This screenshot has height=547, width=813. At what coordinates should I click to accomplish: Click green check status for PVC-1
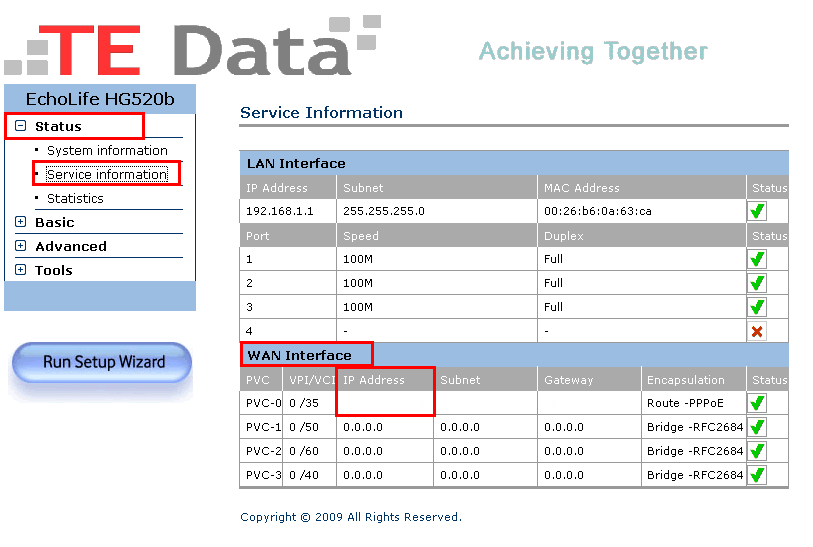point(757,427)
